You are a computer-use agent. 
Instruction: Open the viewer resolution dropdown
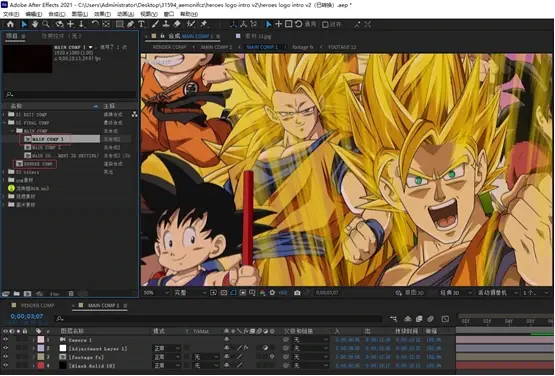pyautogui.click(x=190, y=293)
